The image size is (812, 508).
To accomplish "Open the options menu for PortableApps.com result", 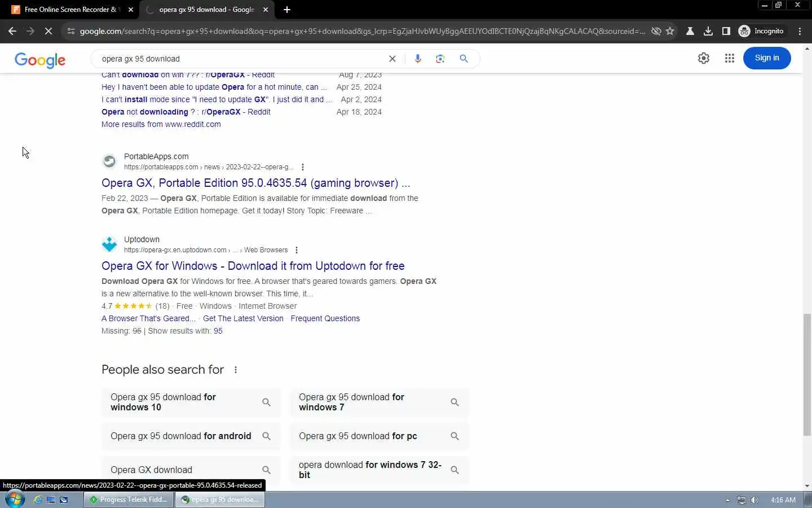I will point(303,167).
